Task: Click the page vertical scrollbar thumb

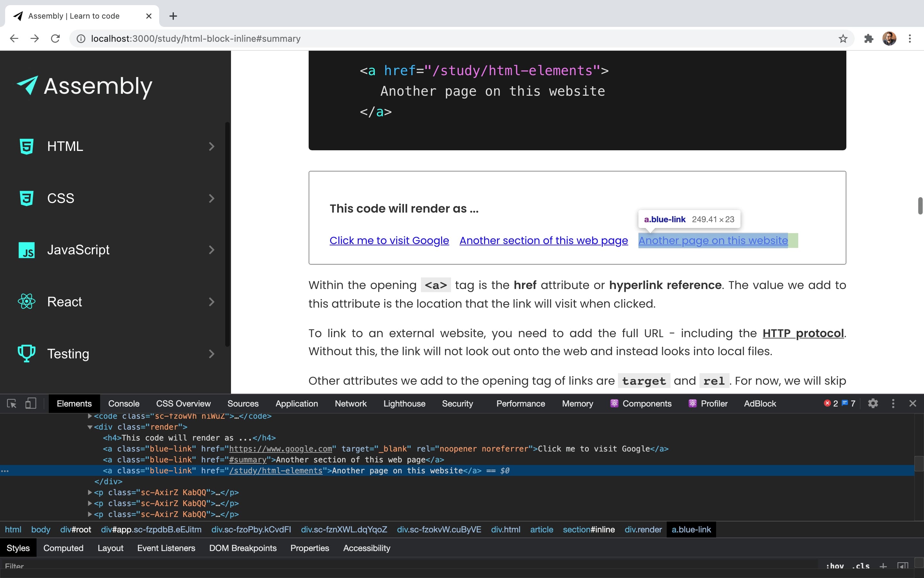Action: tap(920, 206)
